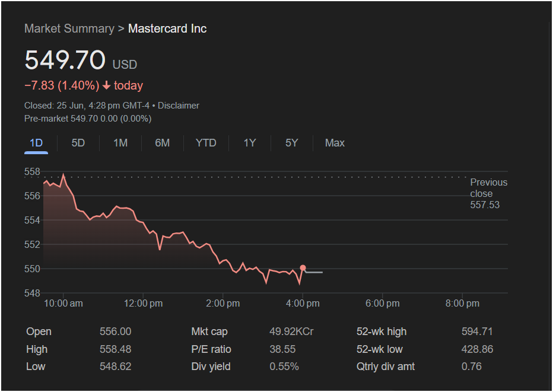Select the YTD chart tab
Image resolution: width=553 pixels, height=392 pixels.
206,143
